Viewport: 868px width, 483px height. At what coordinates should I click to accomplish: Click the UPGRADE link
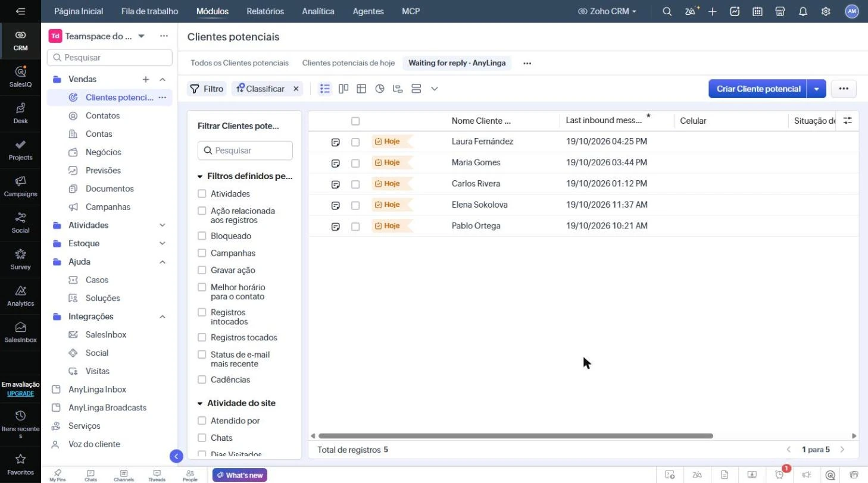pyautogui.click(x=20, y=394)
